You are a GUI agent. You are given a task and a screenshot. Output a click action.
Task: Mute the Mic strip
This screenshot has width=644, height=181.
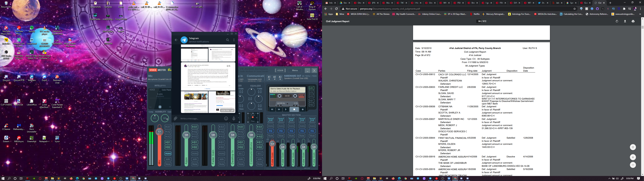(168, 164)
